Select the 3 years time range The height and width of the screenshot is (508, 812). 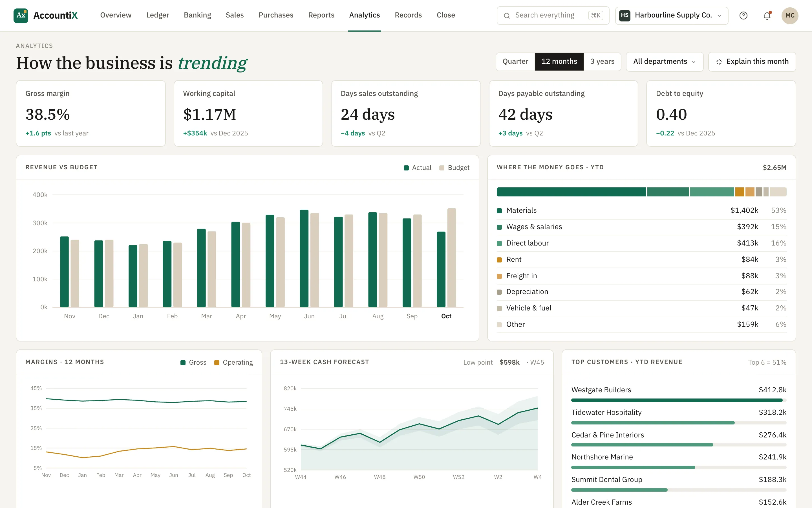tap(602, 62)
